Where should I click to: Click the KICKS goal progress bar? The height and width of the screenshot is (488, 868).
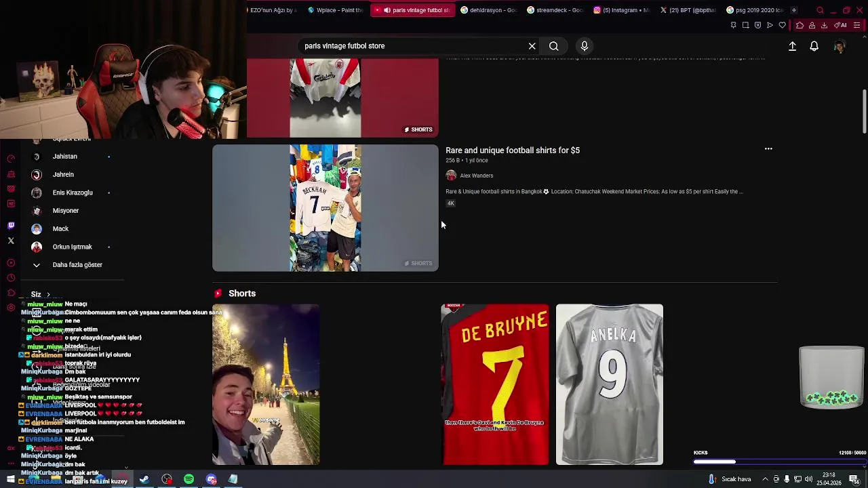click(x=779, y=462)
